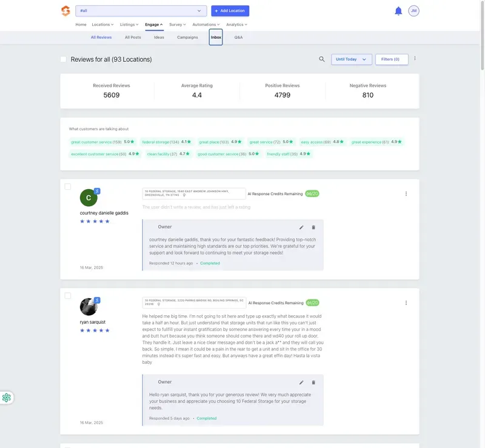Collapse the Engage menu
Screen dimensions: 485x448
[x=154, y=24]
